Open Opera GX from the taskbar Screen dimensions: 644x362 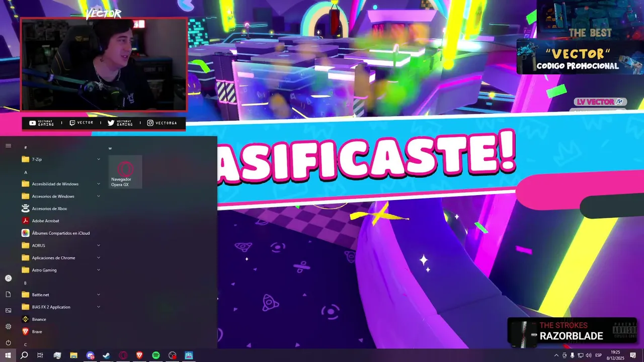[123, 355]
